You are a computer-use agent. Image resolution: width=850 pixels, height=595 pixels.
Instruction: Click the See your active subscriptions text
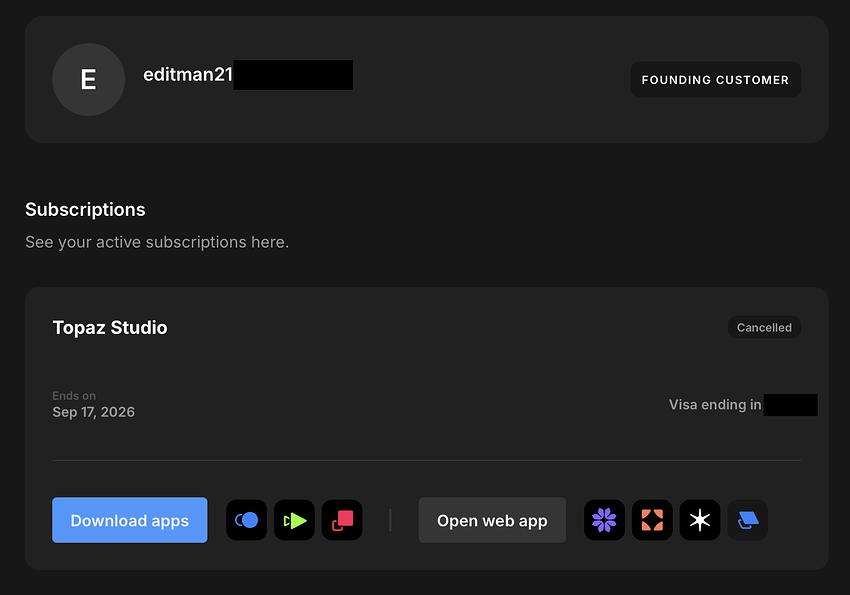coord(157,242)
